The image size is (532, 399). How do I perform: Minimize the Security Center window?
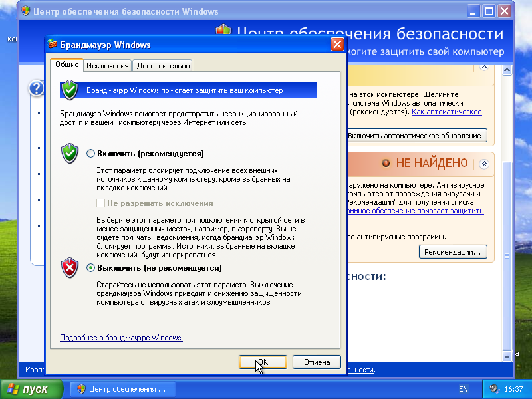(x=473, y=11)
